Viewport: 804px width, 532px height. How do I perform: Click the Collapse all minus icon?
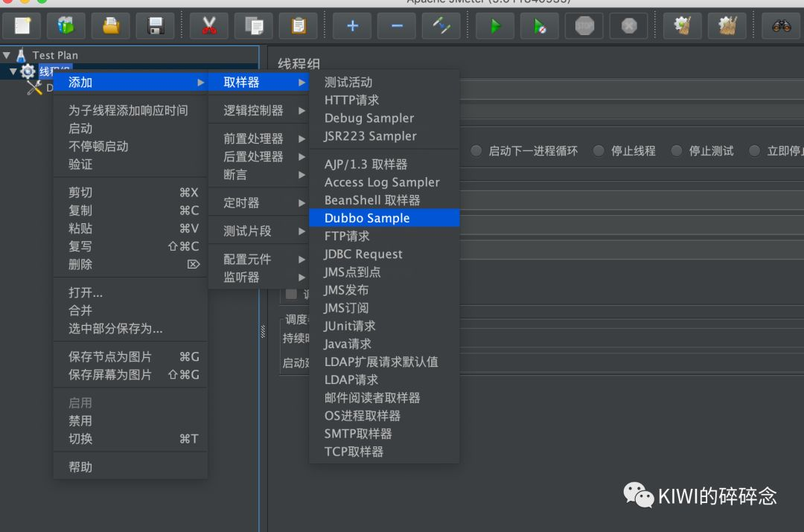[x=397, y=25]
